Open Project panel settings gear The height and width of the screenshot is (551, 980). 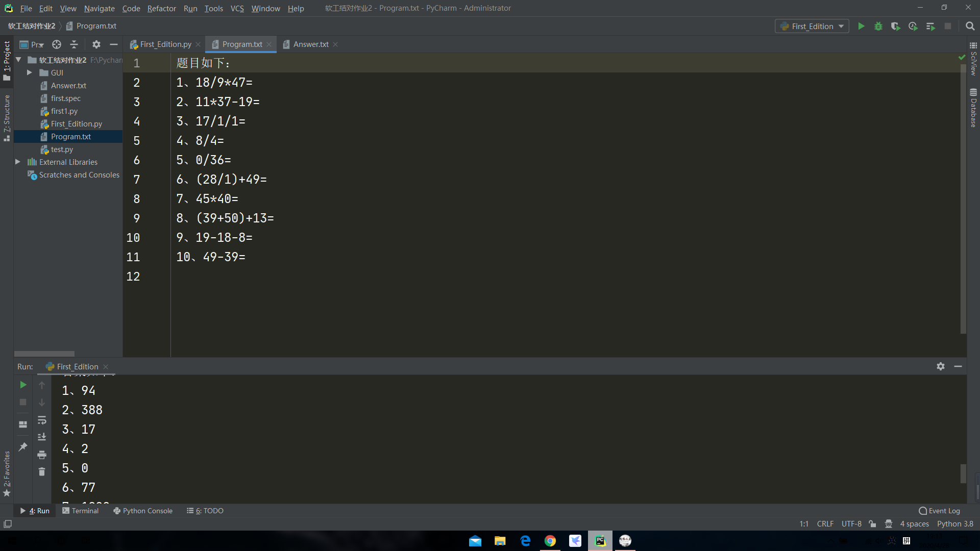click(x=96, y=44)
